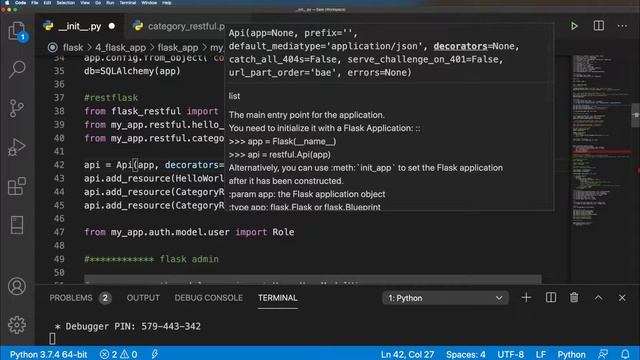Open the Explorer view in activity bar
This screenshot has height=360, width=640.
tap(17, 31)
